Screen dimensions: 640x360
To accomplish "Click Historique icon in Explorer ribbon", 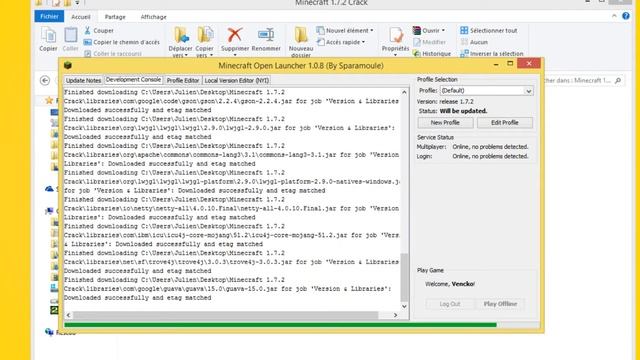I will coord(416,53).
